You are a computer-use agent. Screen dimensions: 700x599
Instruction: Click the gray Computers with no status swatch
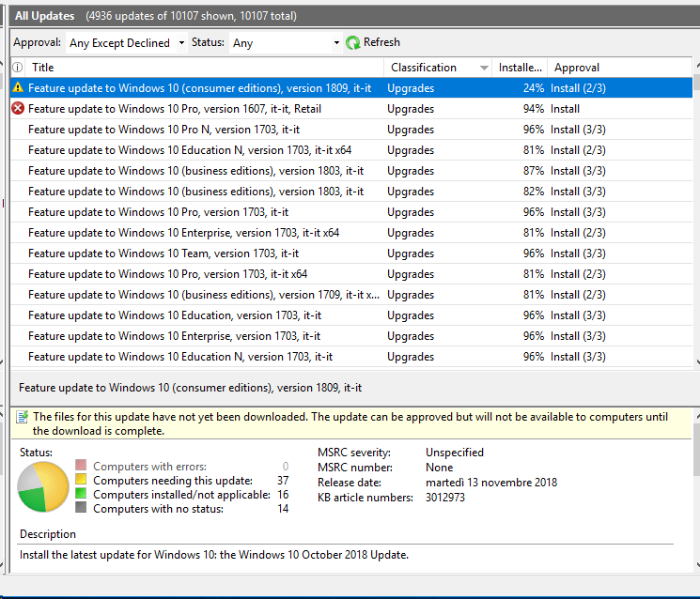(x=81, y=507)
